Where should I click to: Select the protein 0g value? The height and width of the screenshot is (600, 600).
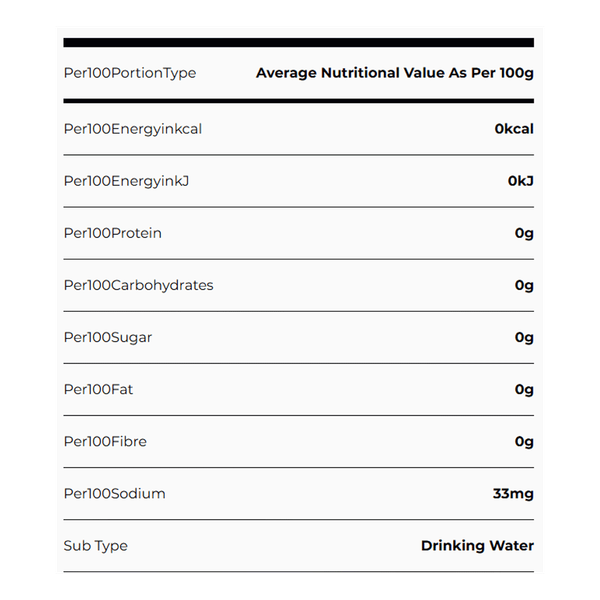[x=524, y=233]
